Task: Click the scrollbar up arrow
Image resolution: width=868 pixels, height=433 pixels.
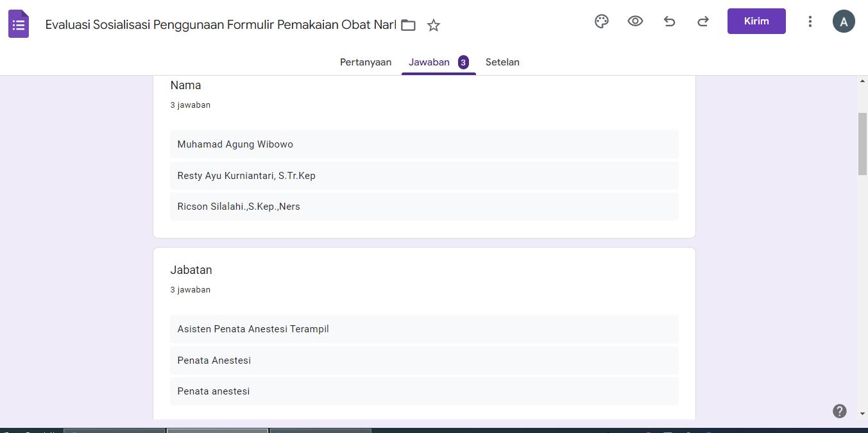Action: [862, 81]
